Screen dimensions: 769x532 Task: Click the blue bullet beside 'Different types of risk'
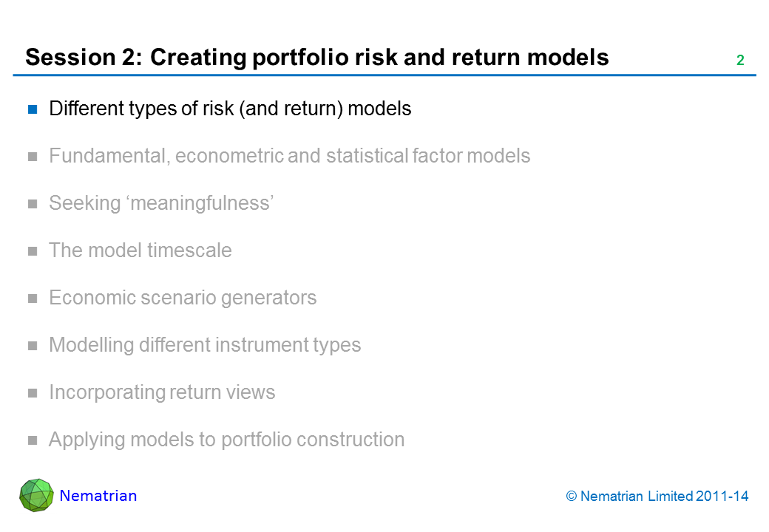pos(33,109)
